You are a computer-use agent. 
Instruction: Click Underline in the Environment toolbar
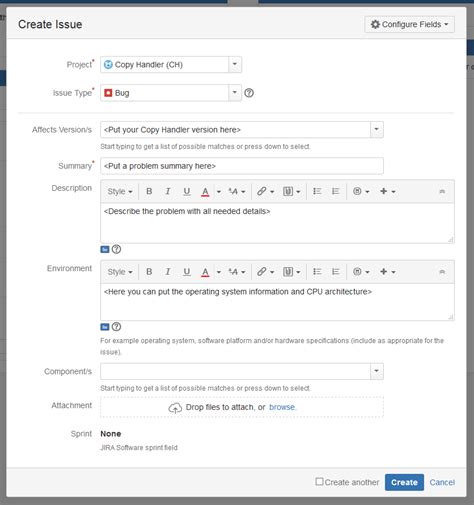click(187, 272)
